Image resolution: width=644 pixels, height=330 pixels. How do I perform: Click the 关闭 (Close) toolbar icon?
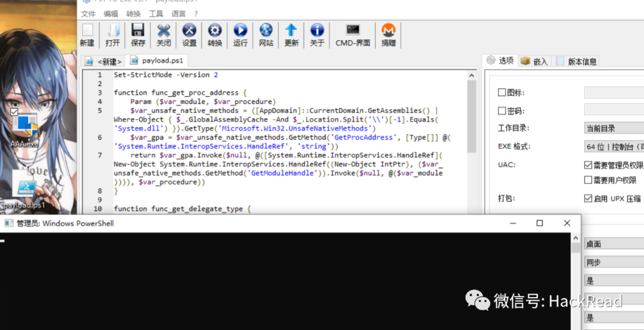tap(163, 35)
